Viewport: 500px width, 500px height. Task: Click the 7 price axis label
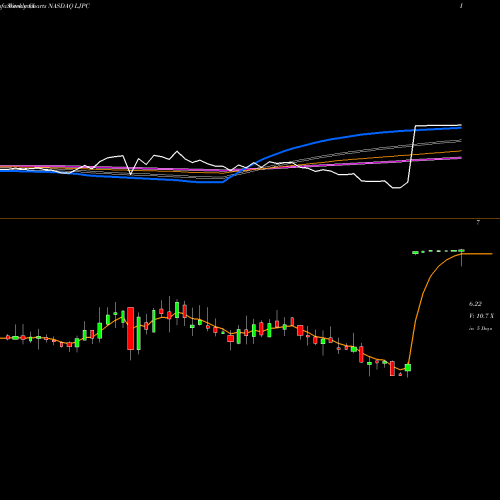478,223
